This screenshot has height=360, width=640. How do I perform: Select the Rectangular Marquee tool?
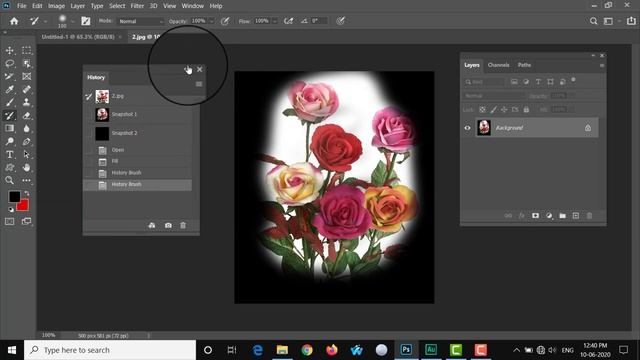click(27, 51)
